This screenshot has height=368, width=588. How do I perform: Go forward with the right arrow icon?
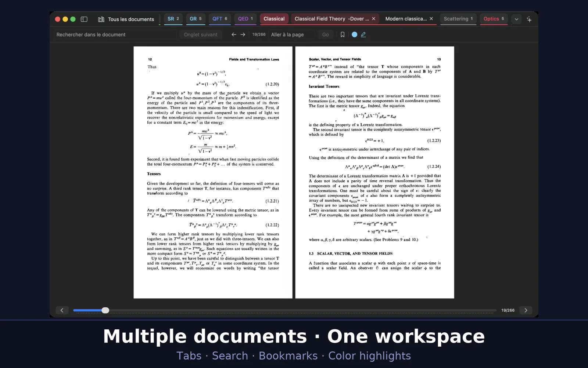point(243,35)
